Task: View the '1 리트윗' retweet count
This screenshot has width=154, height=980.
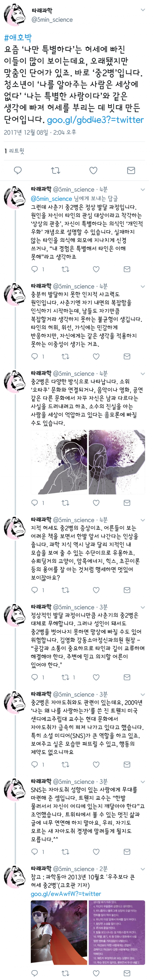Action: pyautogui.click(x=14, y=151)
